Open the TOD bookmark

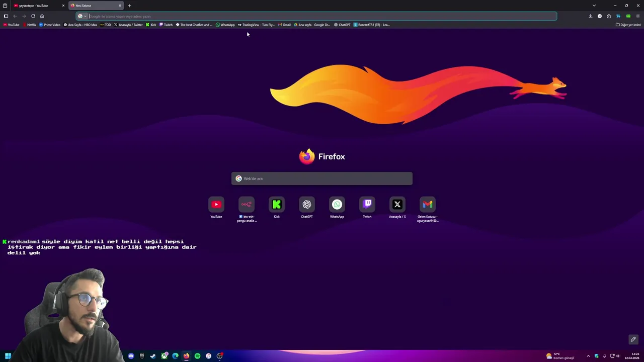pyautogui.click(x=106, y=25)
